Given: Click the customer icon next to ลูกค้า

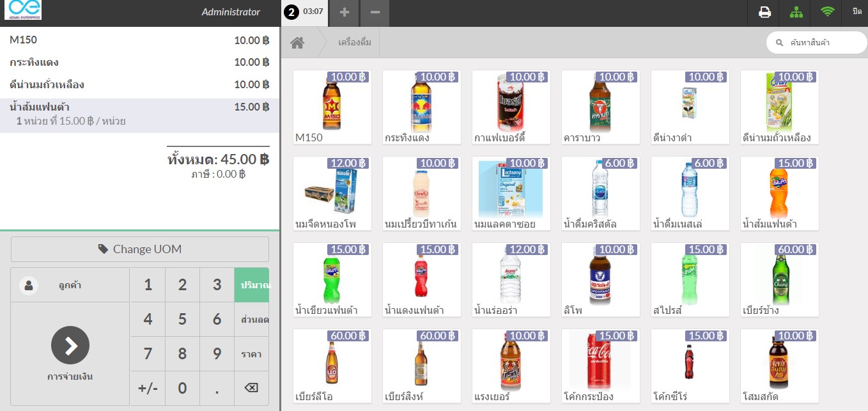Looking at the screenshot, I should pyautogui.click(x=27, y=284).
